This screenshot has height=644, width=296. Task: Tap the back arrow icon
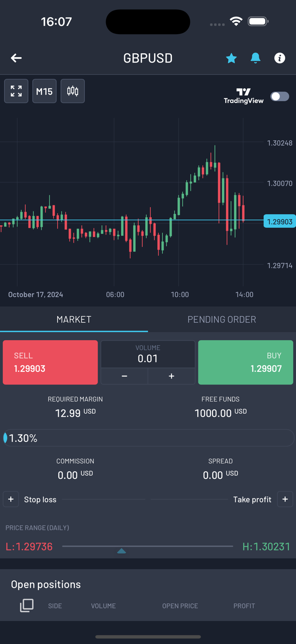(16, 58)
